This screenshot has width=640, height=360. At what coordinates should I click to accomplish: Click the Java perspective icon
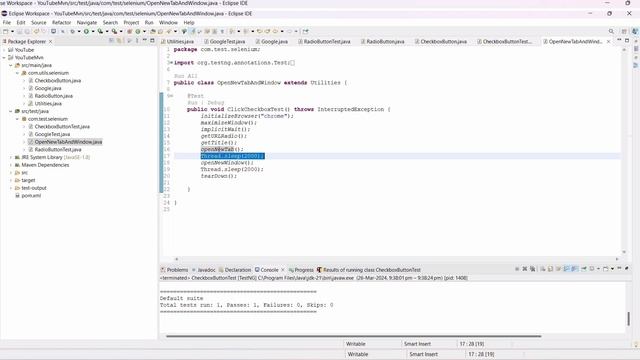coord(635,31)
